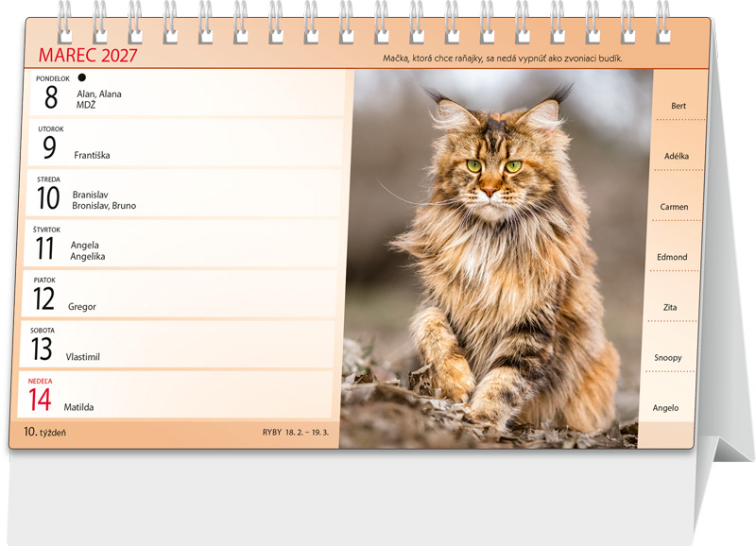The height and width of the screenshot is (546, 756).
Task: Click the Matilda name on Sunday
Action: [78, 407]
